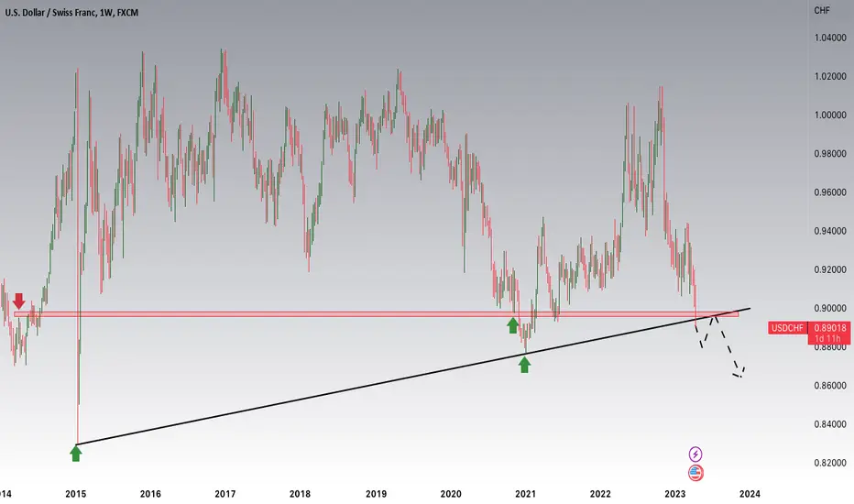
Task: Click the 2021 time axis label
Action: [x=526, y=494]
